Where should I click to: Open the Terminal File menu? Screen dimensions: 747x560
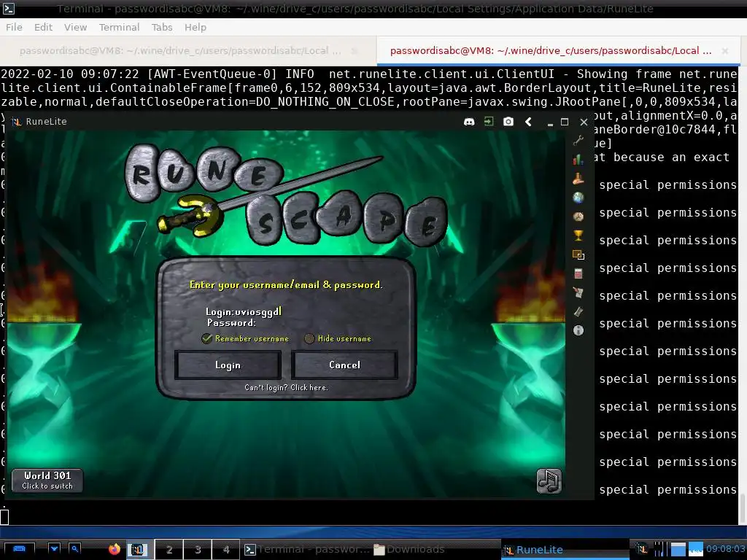(14, 27)
